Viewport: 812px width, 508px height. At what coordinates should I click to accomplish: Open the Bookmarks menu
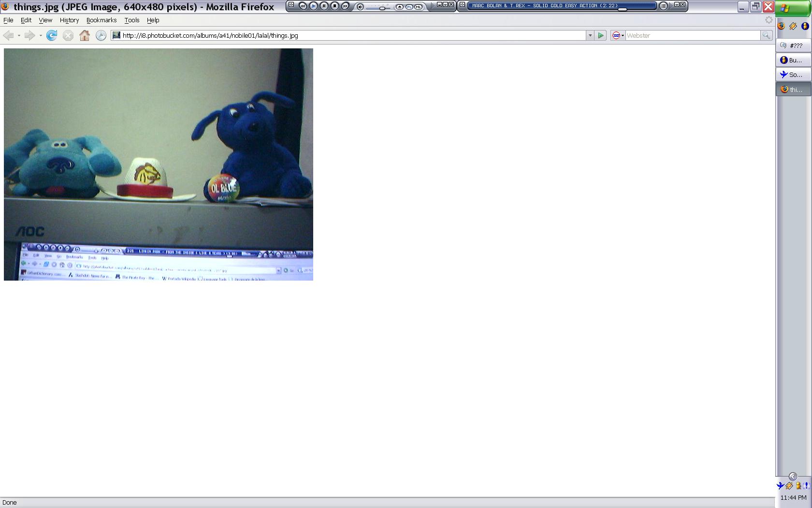coord(101,20)
